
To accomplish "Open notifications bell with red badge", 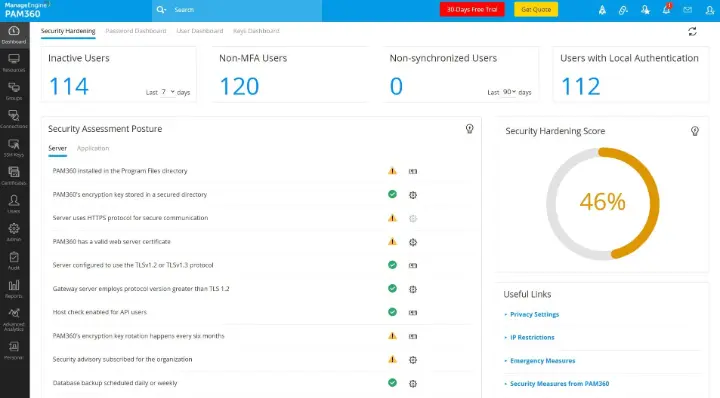I will (666, 9).
